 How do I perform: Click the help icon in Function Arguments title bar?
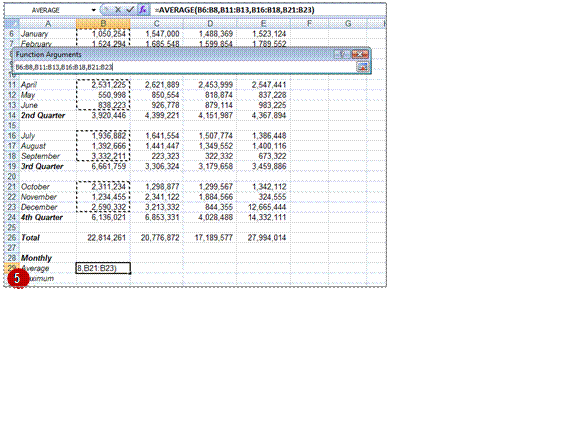[x=343, y=55]
